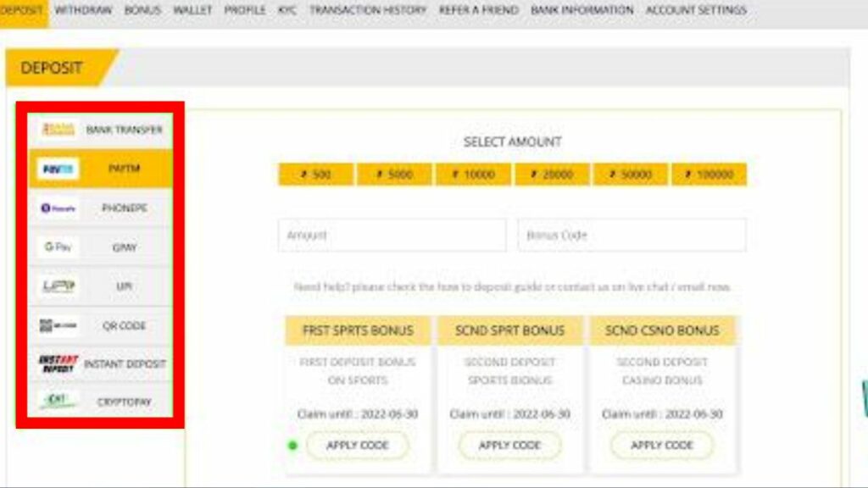Open the Withdraw tab
The height and width of the screenshot is (488, 868).
point(83,10)
